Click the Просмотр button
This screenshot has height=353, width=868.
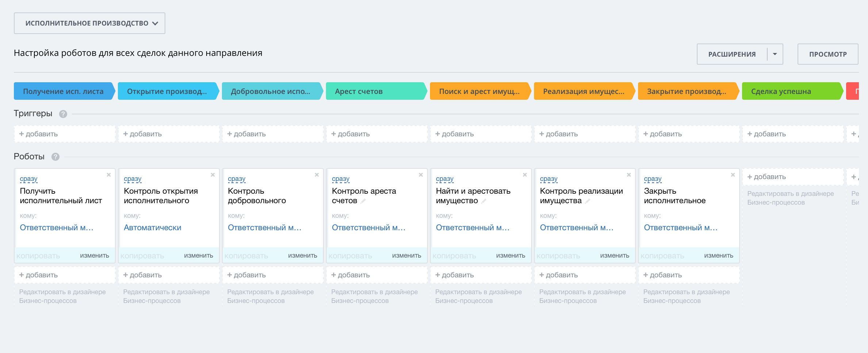[827, 54]
